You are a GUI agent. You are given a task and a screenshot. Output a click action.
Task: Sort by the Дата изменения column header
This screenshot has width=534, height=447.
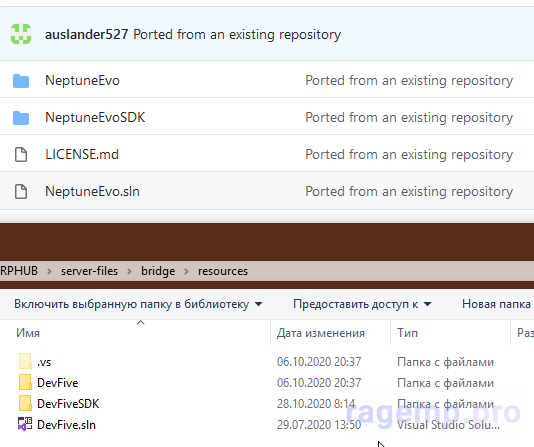pyautogui.click(x=320, y=333)
